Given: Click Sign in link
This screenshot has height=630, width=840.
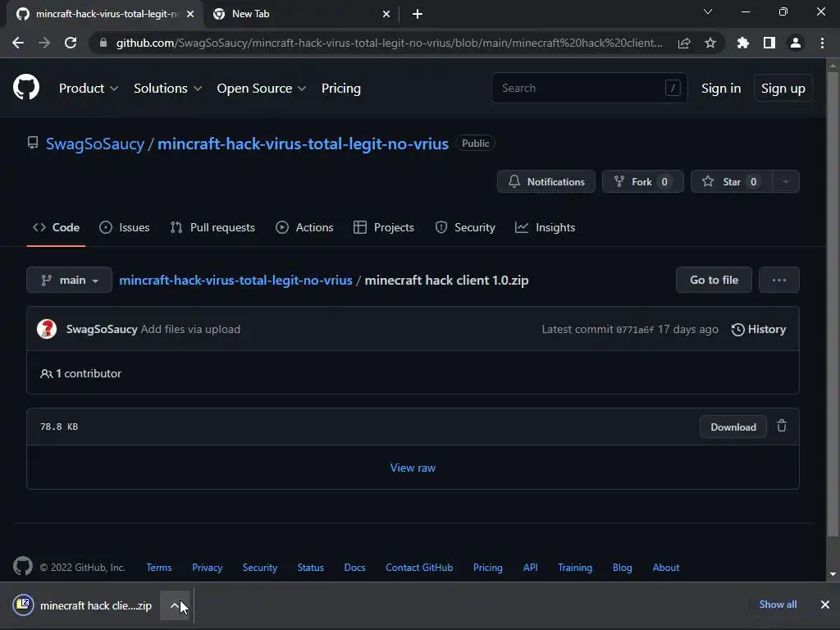Looking at the screenshot, I should (x=721, y=89).
